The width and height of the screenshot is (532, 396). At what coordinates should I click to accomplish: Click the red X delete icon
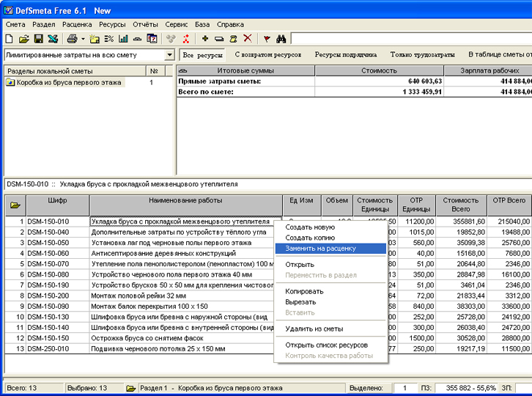[248, 38]
